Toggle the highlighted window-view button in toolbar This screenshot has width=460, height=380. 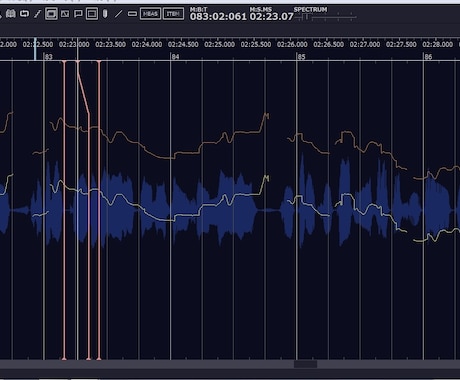coord(51,14)
